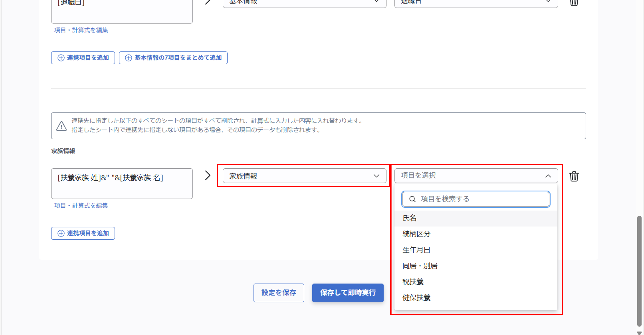Click the warning triangle icon in notice box

[x=61, y=126]
